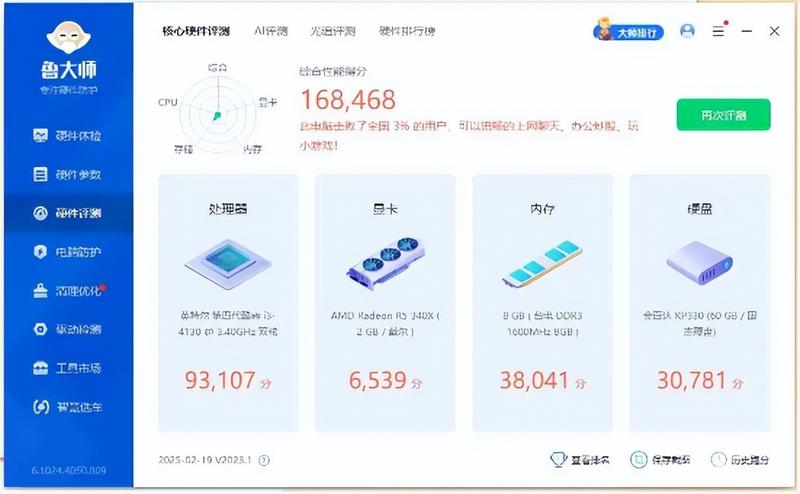This screenshot has height=494, width=800.
Task: Open 硬件体检 in the sidebar
Action: [67, 135]
